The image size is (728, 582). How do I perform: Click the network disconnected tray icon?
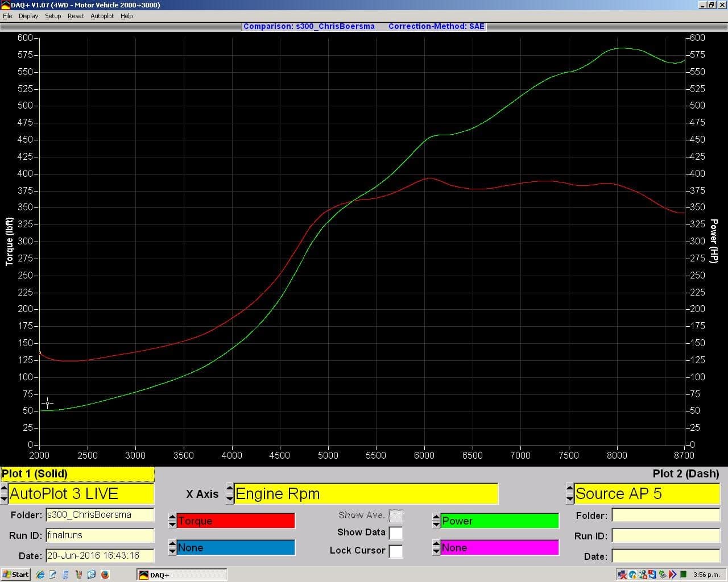(623, 575)
